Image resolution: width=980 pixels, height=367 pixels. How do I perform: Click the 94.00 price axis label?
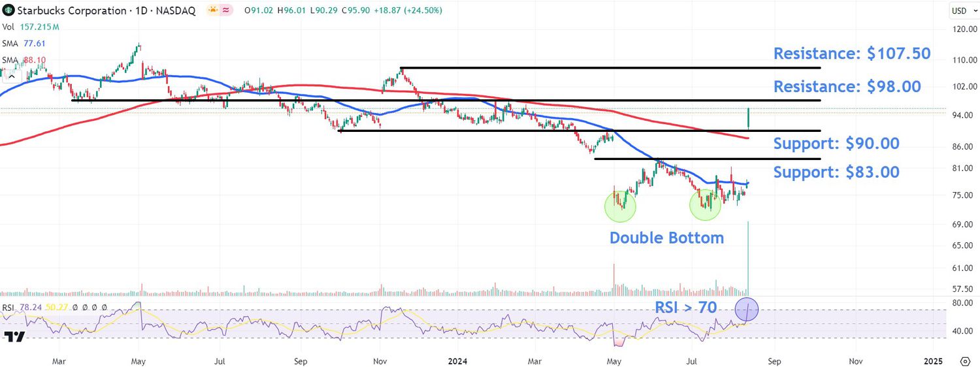tap(964, 115)
